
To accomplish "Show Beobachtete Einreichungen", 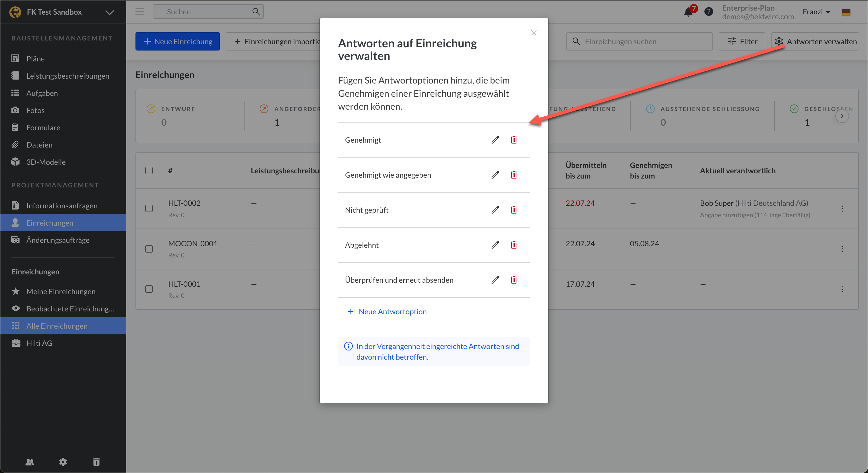I will pos(63,309).
